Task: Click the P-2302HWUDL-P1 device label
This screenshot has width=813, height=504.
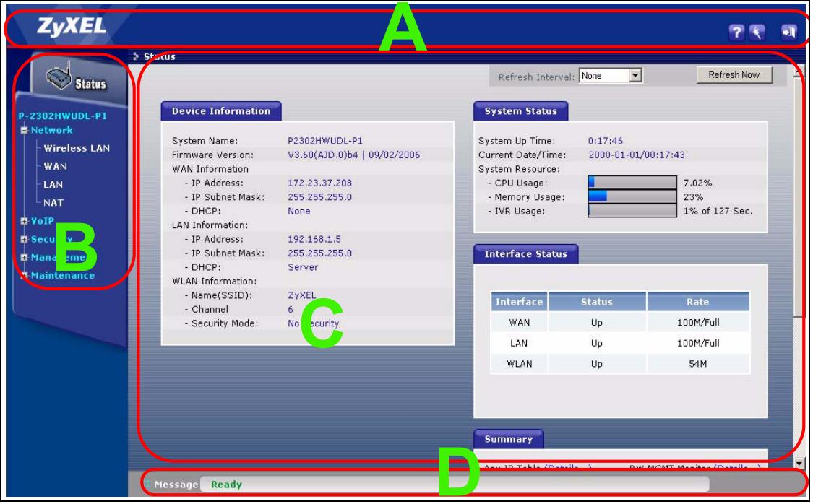Action: (x=62, y=116)
